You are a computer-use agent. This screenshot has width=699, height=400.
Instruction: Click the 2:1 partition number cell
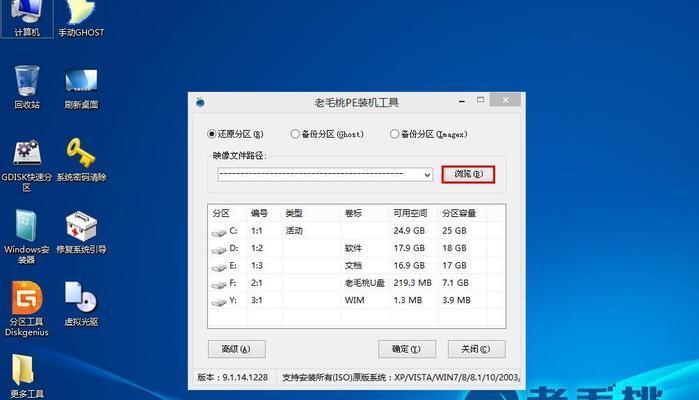click(257, 283)
